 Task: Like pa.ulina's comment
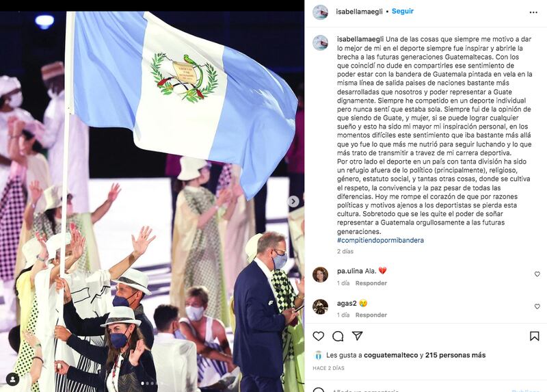tap(537, 274)
